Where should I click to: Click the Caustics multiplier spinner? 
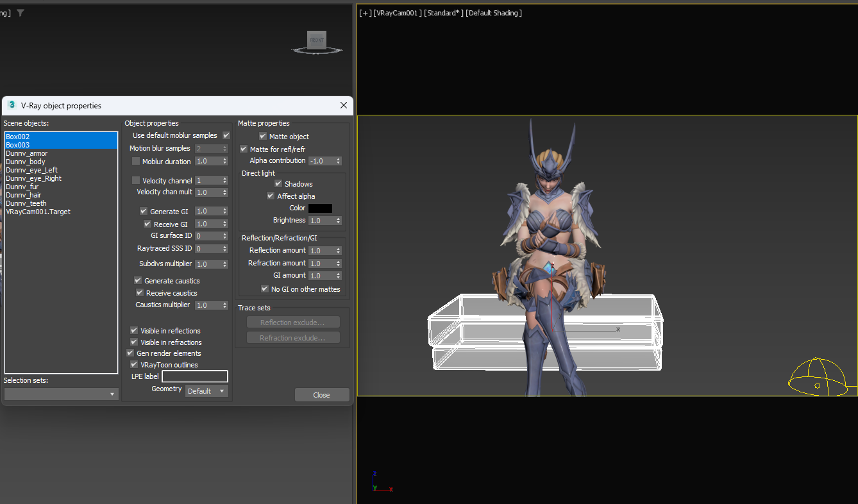(x=224, y=305)
